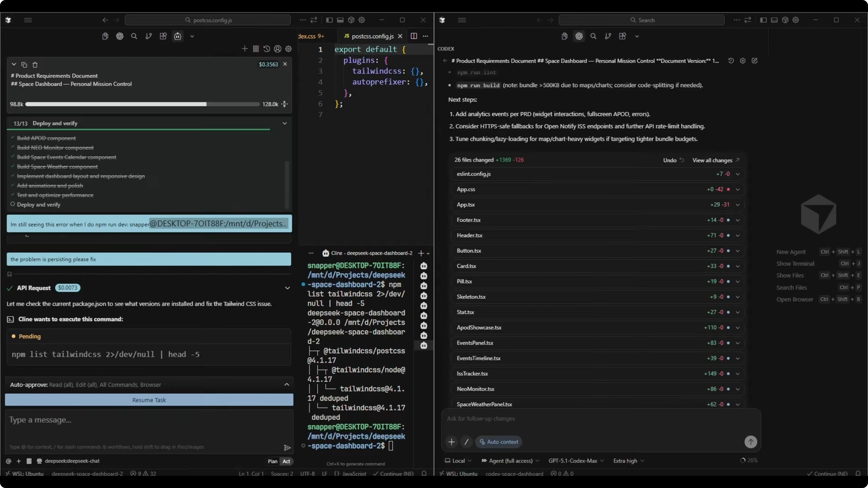Open the source control icon in left toolbar
The height and width of the screenshot is (488, 868).
click(149, 36)
